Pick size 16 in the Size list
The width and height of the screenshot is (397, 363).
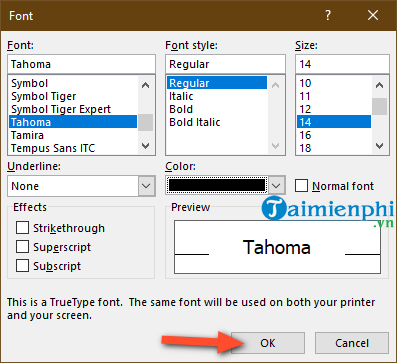pos(305,135)
